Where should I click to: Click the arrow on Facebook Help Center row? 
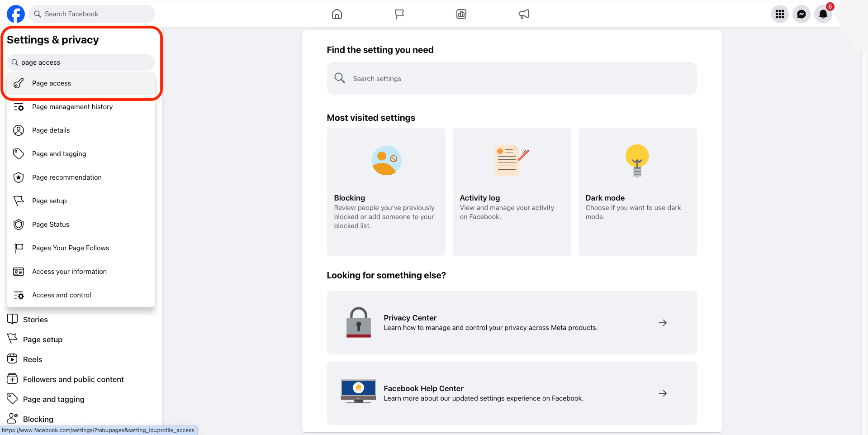click(x=663, y=393)
